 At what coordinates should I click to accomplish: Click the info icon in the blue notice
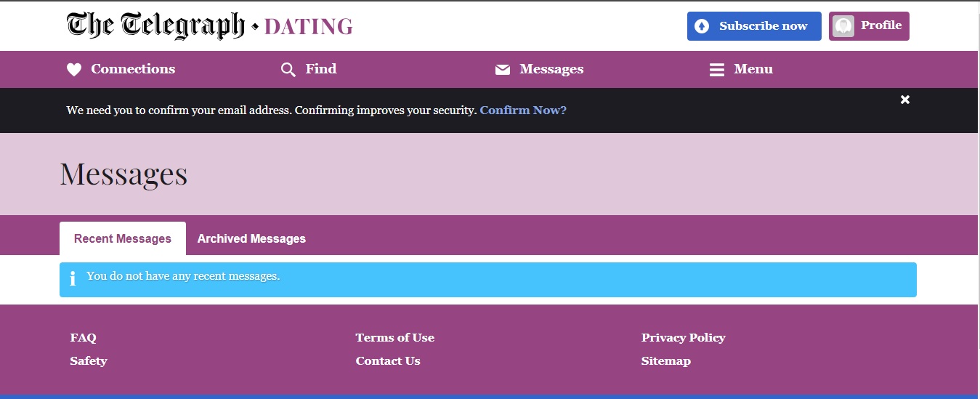click(73, 279)
